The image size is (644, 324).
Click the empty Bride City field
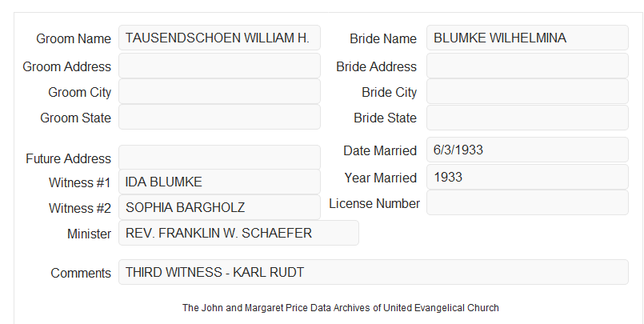(527, 91)
